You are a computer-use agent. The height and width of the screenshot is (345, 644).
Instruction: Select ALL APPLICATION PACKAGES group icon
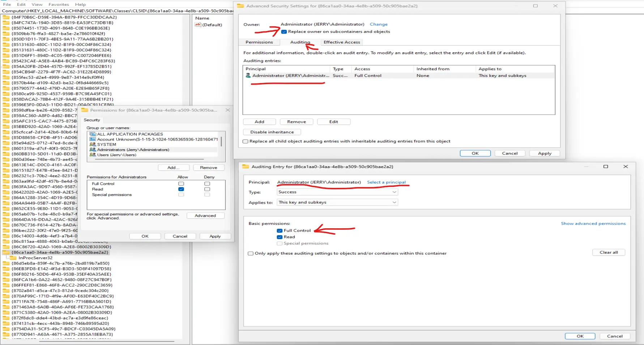(x=93, y=134)
